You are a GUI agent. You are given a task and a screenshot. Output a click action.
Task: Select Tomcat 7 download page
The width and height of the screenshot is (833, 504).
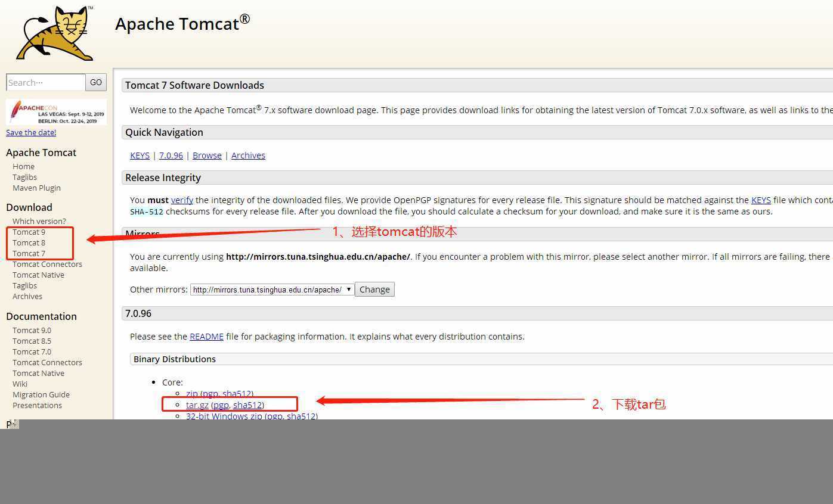(29, 253)
